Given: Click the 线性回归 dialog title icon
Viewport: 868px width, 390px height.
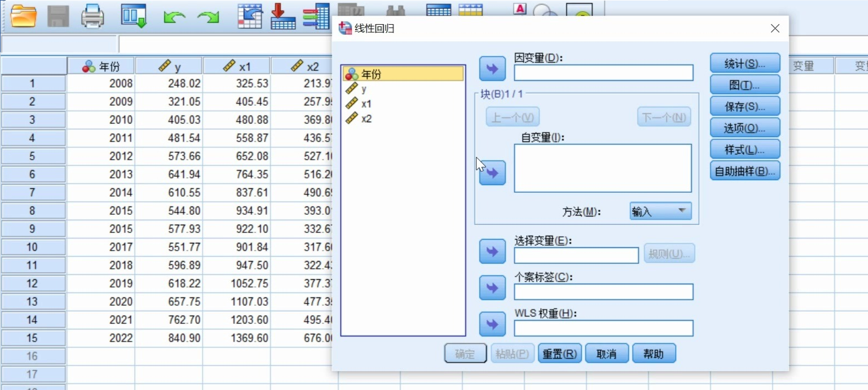Looking at the screenshot, I should (x=345, y=28).
